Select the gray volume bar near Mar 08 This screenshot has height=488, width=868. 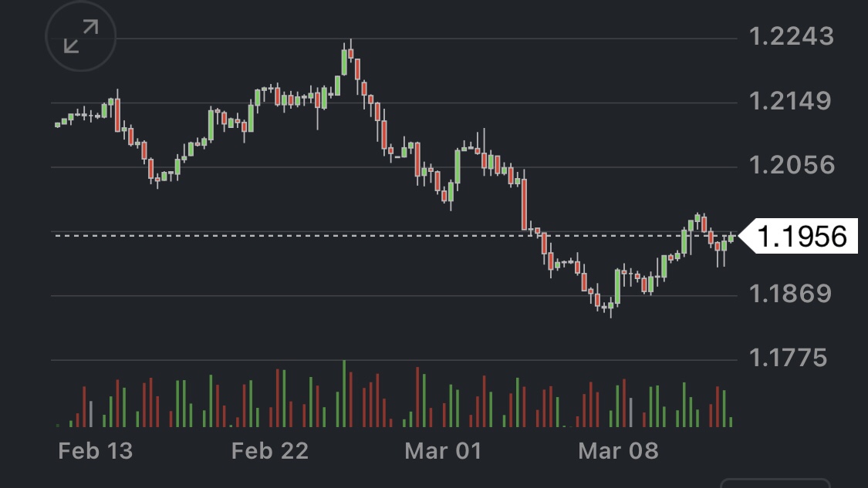click(630, 412)
